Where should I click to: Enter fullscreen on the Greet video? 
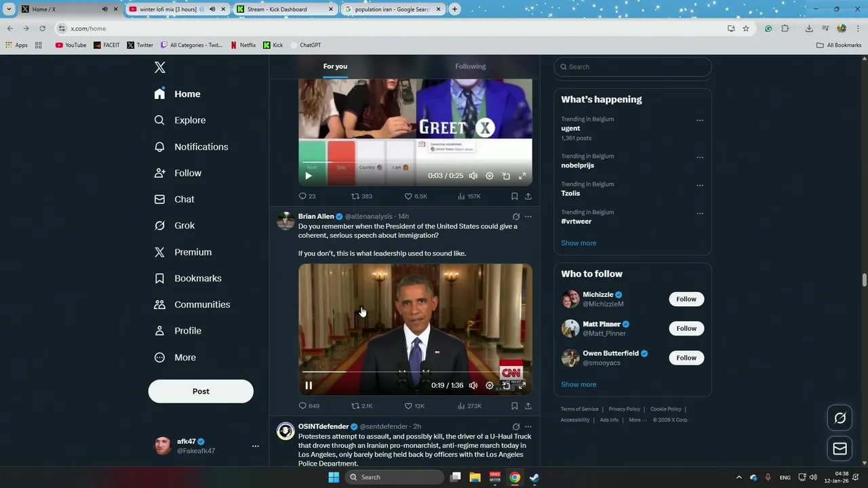point(522,176)
